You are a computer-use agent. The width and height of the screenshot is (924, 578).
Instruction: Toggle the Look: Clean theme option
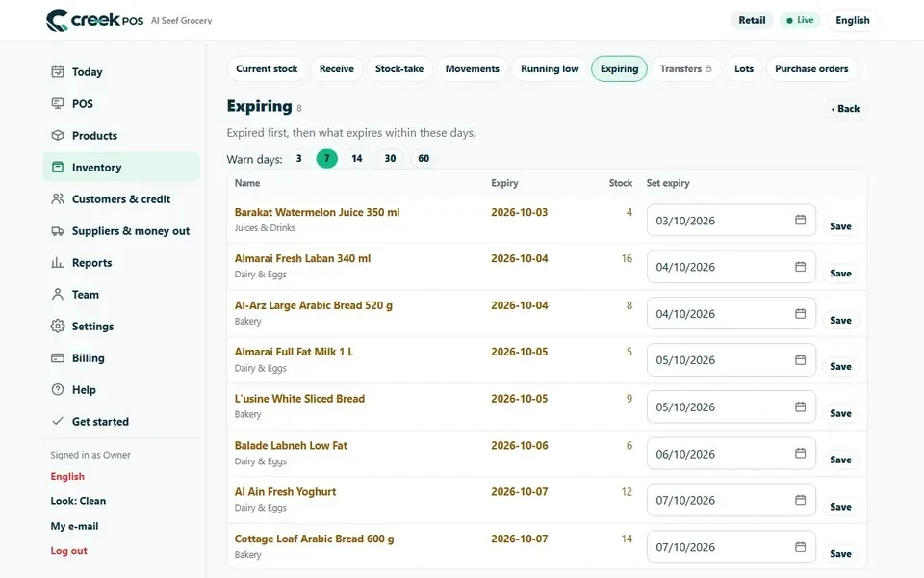point(78,501)
